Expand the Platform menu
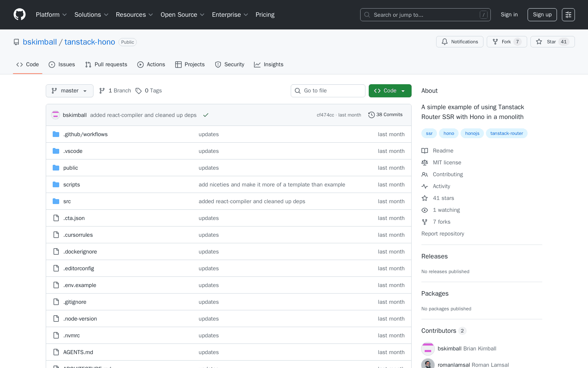The image size is (588, 368). pos(51,15)
